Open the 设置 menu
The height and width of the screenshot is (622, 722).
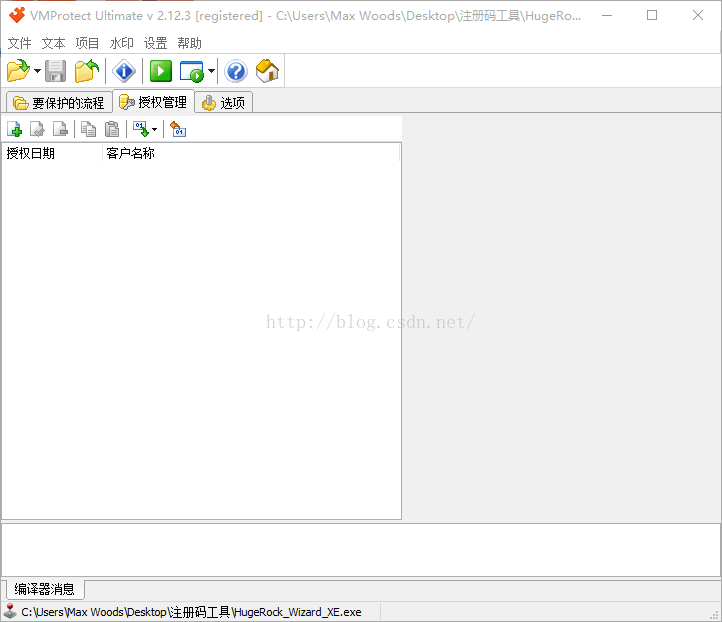[x=156, y=43]
